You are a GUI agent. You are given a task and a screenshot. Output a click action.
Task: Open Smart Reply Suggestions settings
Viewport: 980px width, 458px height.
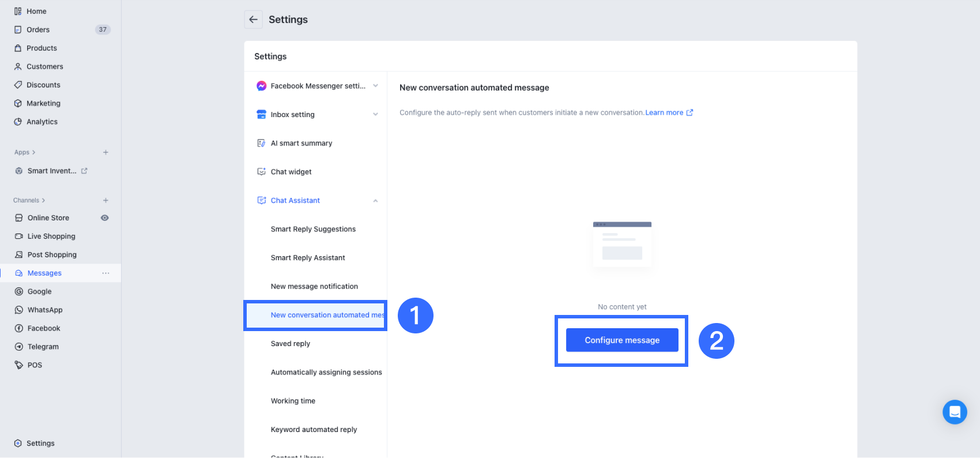313,229
